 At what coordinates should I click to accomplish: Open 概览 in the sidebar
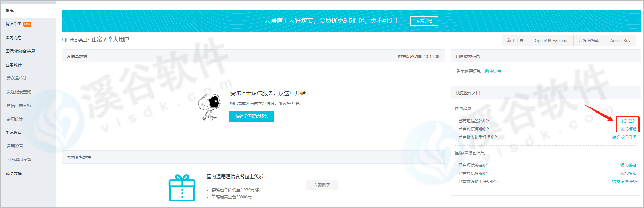tap(10, 11)
